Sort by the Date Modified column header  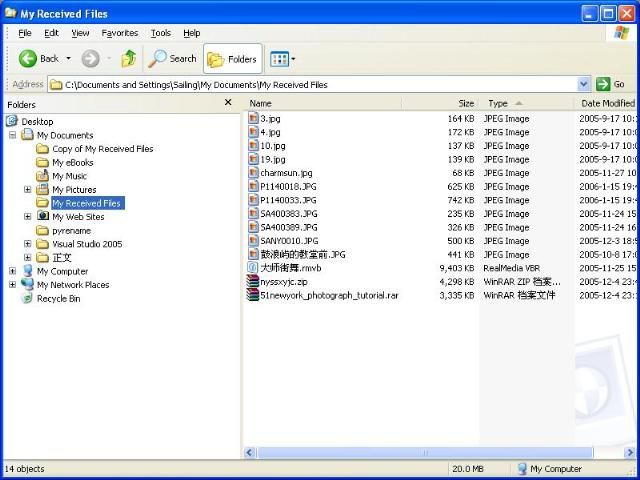(606, 103)
